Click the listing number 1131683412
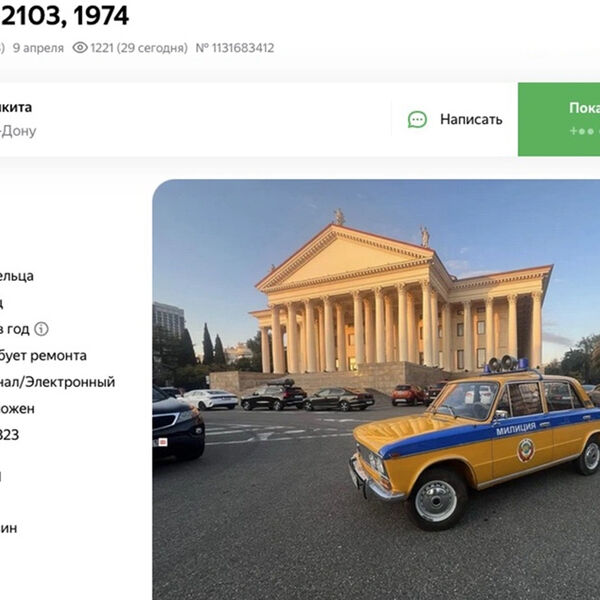The height and width of the screenshot is (600, 600). tap(235, 48)
